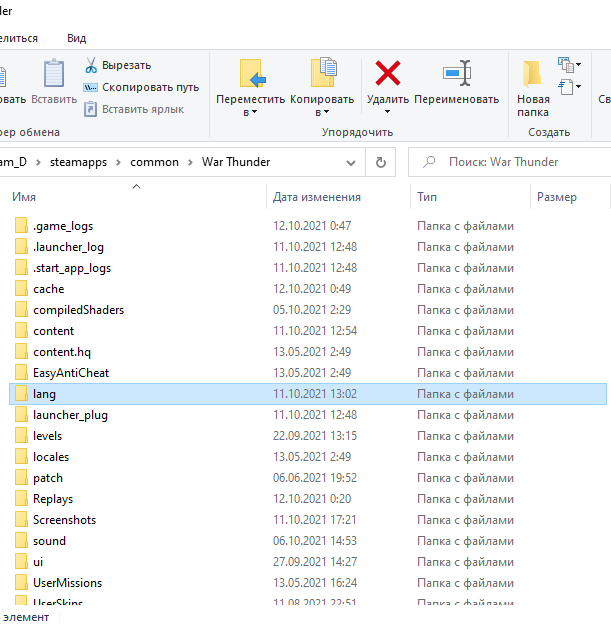611x626 pixels.
Task: Expand chevron after steamapps in path
Action: click(x=119, y=162)
